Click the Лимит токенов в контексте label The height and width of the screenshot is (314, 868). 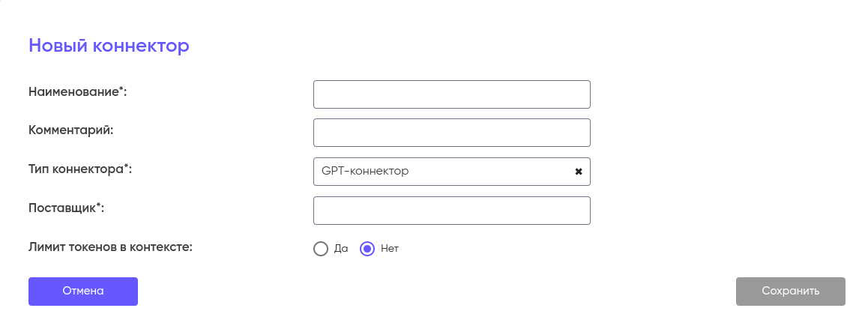click(x=110, y=246)
